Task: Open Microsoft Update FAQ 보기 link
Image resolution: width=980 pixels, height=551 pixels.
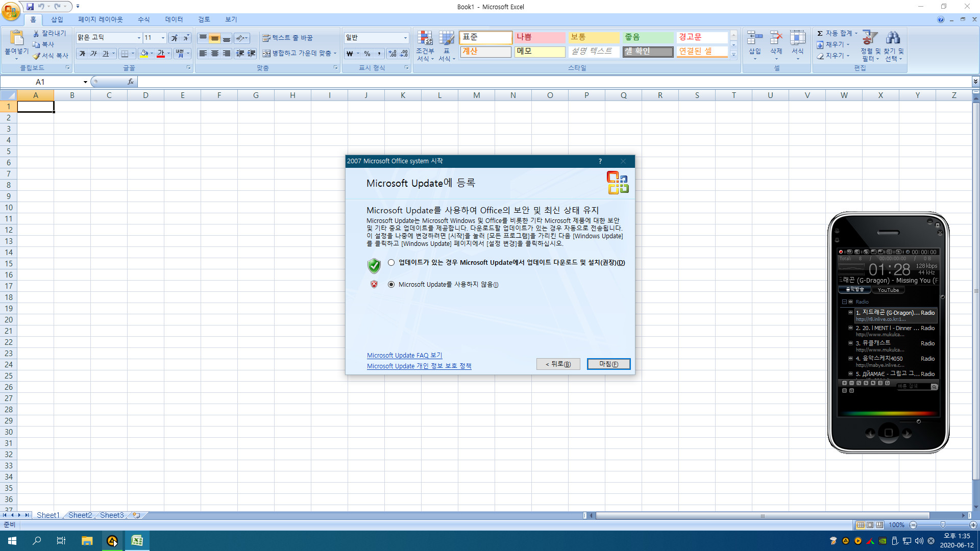Action: tap(404, 356)
